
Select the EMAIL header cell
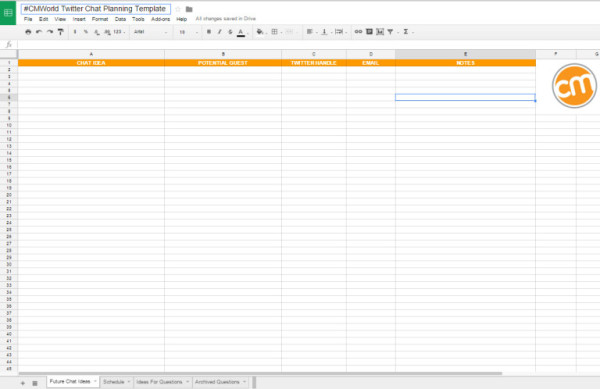[x=371, y=63]
